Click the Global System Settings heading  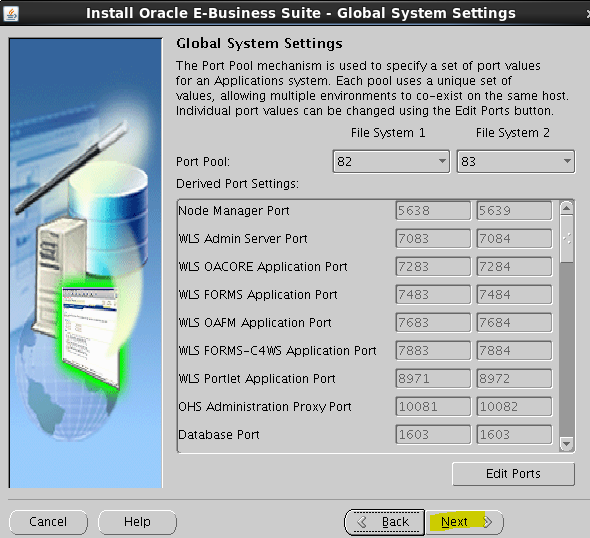[x=259, y=43]
